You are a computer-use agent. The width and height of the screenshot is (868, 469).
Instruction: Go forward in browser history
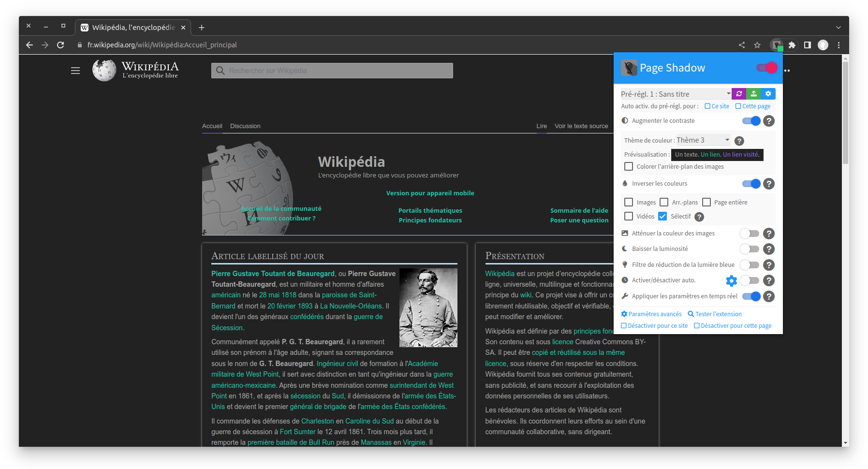(x=45, y=45)
